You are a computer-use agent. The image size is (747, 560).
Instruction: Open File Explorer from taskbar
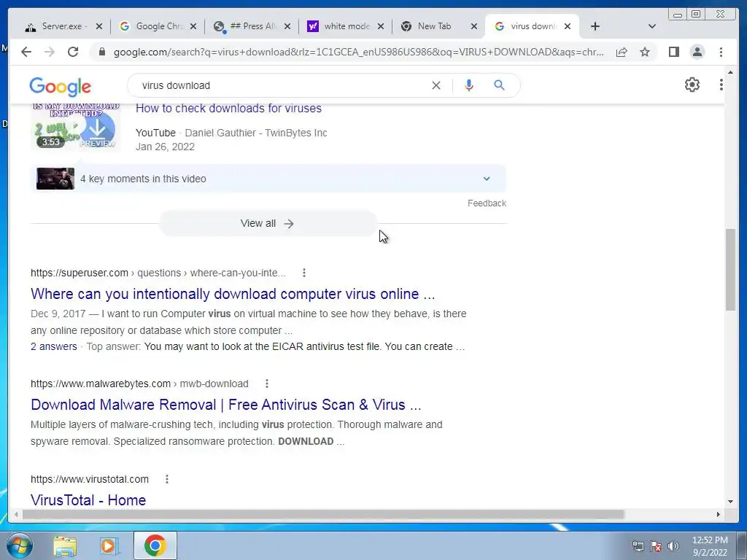[65, 545]
